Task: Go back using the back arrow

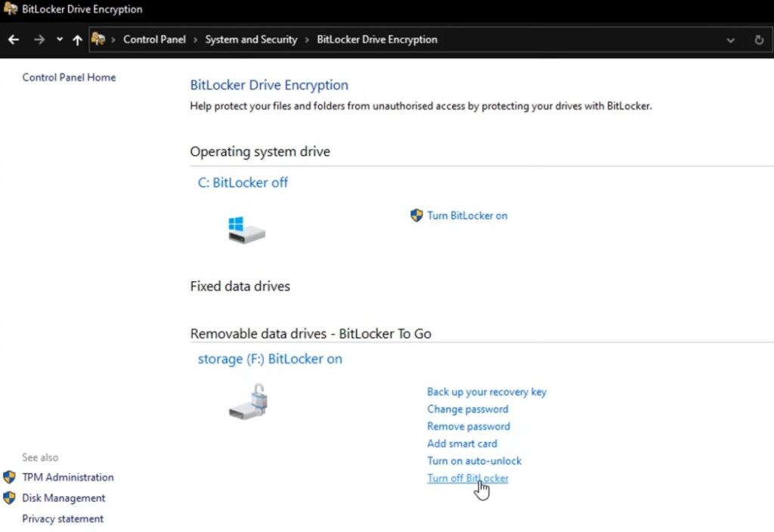Action: [14, 39]
